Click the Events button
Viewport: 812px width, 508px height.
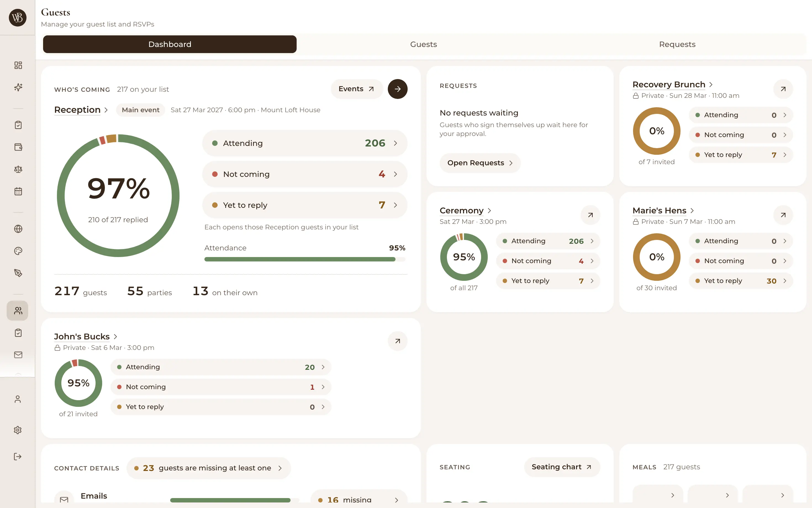(357, 89)
